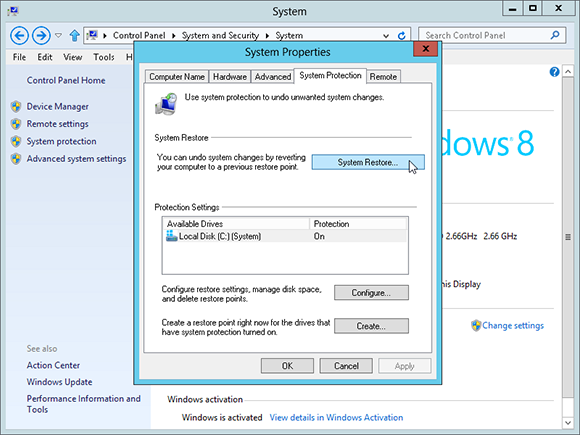Click the computer icon in address bar
This screenshot has height=435, width=580.
click(x=92, y=35)
